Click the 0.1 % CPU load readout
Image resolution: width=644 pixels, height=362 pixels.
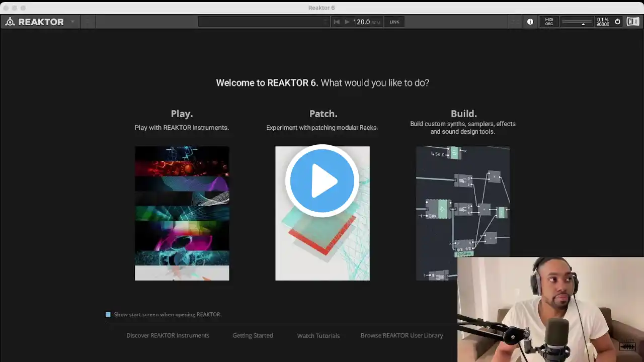[x=603, y=20]
